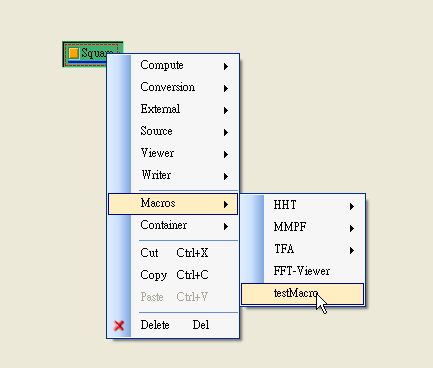
Task: Click the red X delete icon
Action: click(119, 326)
